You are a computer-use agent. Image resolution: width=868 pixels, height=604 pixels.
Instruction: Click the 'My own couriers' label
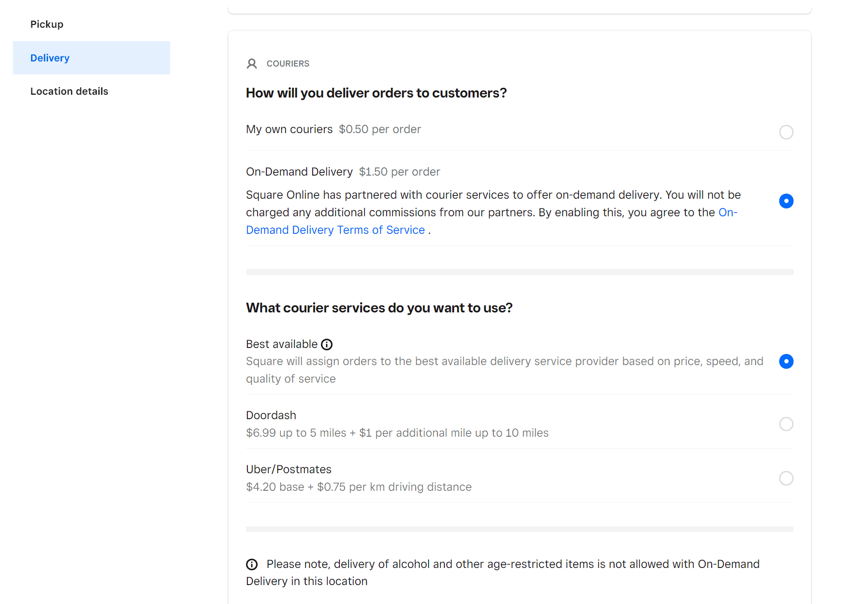(x=289, y=129)
